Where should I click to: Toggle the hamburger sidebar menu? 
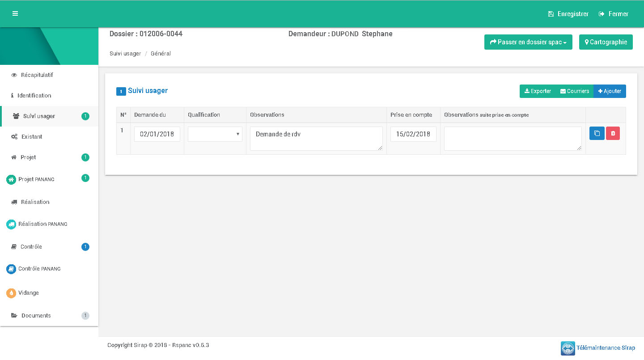pos(15,14)
